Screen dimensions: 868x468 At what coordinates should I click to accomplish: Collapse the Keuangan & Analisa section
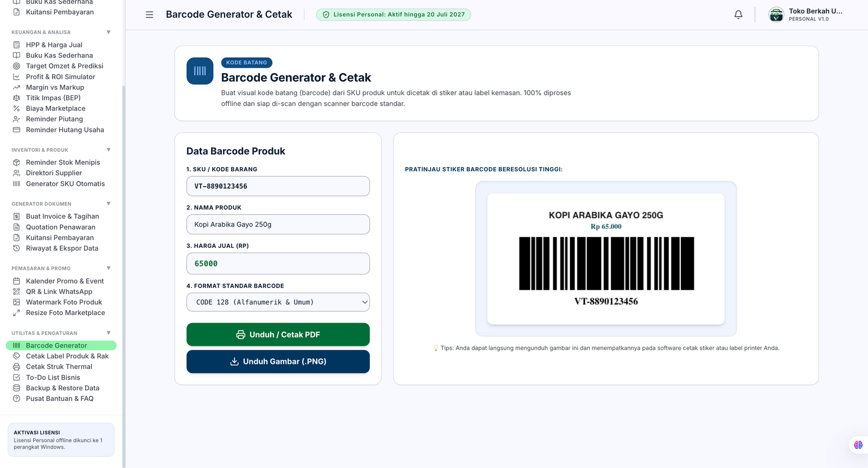click(x=108, y=32)
